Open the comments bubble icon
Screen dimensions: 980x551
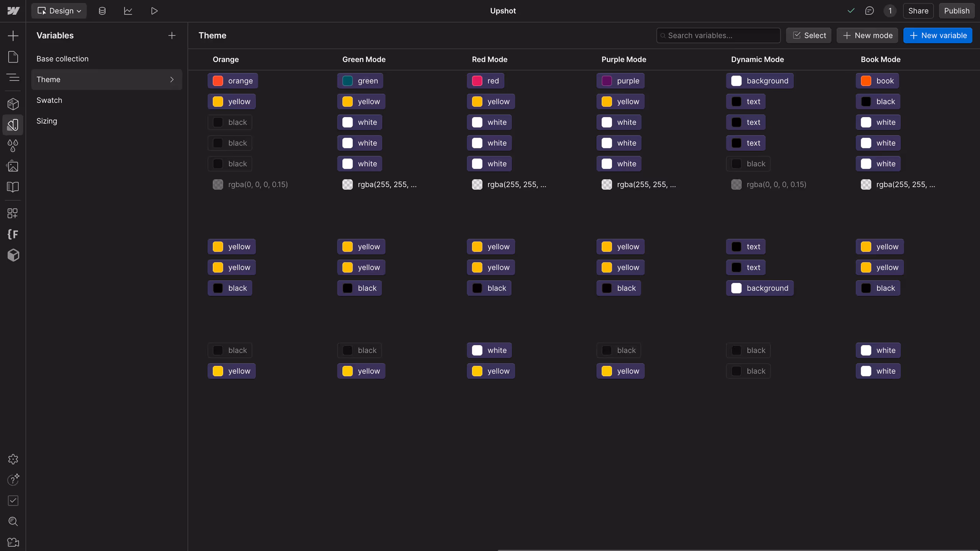tap(869, 11)
